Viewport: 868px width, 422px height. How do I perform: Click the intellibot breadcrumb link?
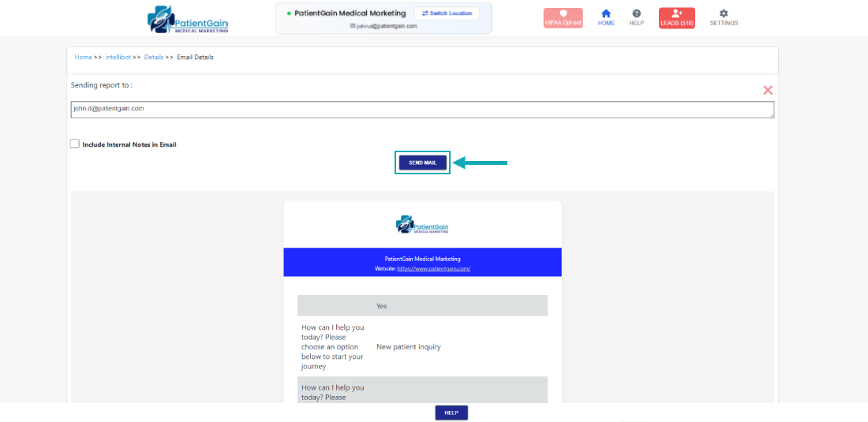click(118, 57)
